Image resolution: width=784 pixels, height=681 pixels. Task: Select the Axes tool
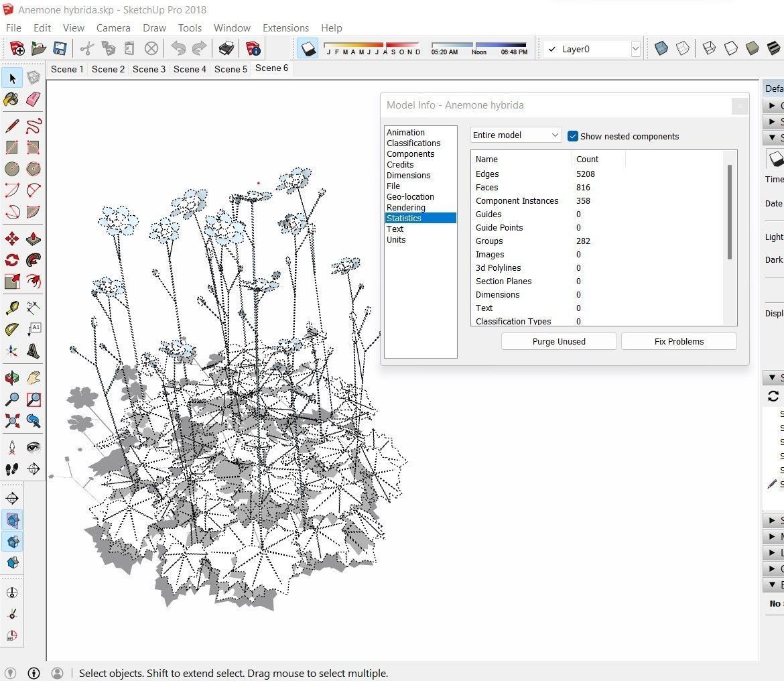12,351
